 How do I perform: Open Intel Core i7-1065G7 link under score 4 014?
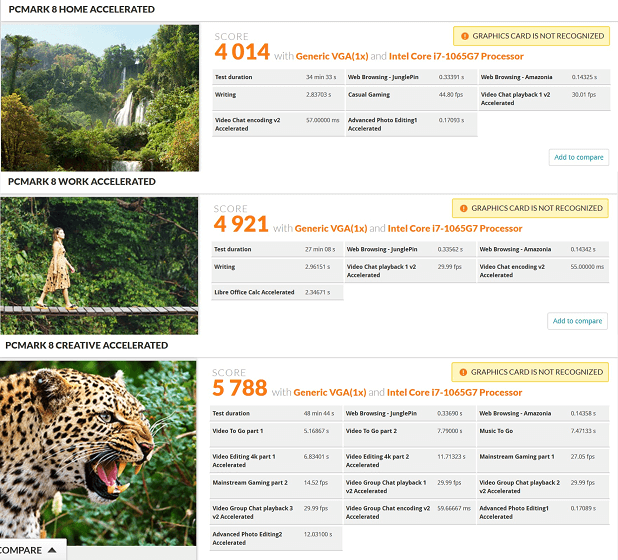[456, 56]
